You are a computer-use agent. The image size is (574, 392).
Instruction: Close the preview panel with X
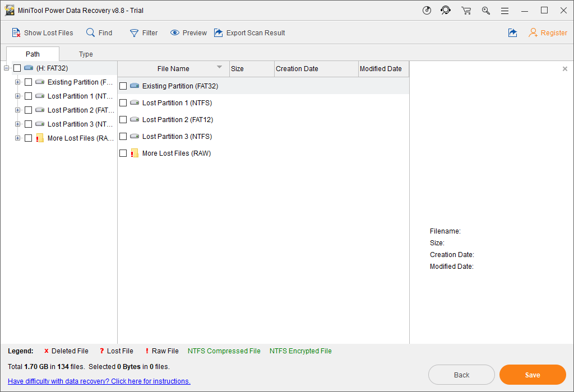[564, 69]
